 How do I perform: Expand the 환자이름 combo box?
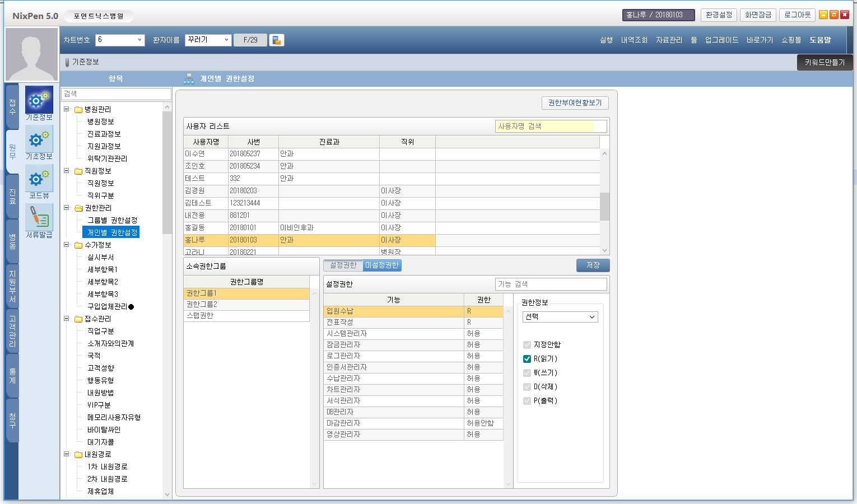click(226, 40)
